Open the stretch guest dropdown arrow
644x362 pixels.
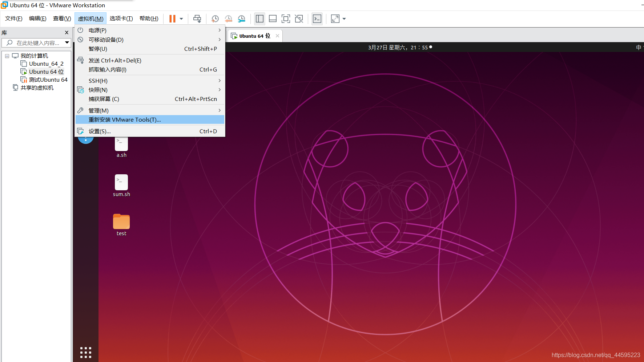click(344, 19)
